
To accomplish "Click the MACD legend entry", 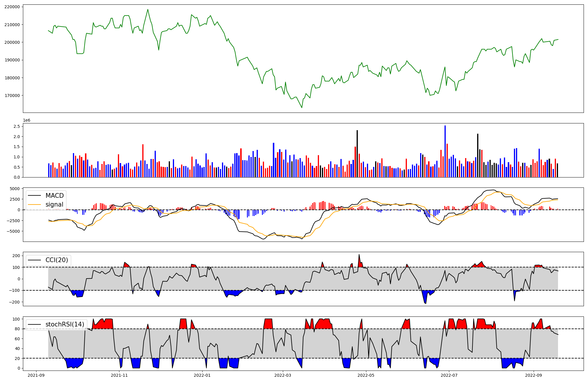I will pyautogui.click(x=54, y=196).
